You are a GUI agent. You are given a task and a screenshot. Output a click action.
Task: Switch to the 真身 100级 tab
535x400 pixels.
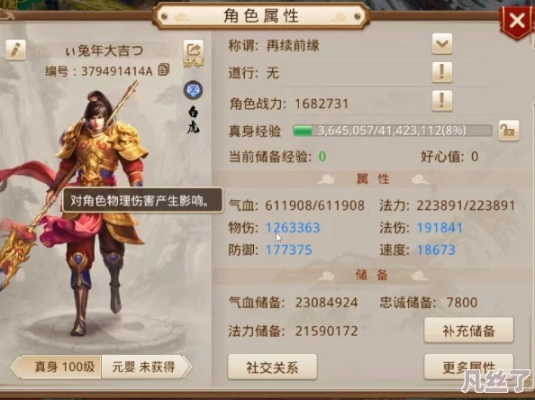tap(58, 367)
